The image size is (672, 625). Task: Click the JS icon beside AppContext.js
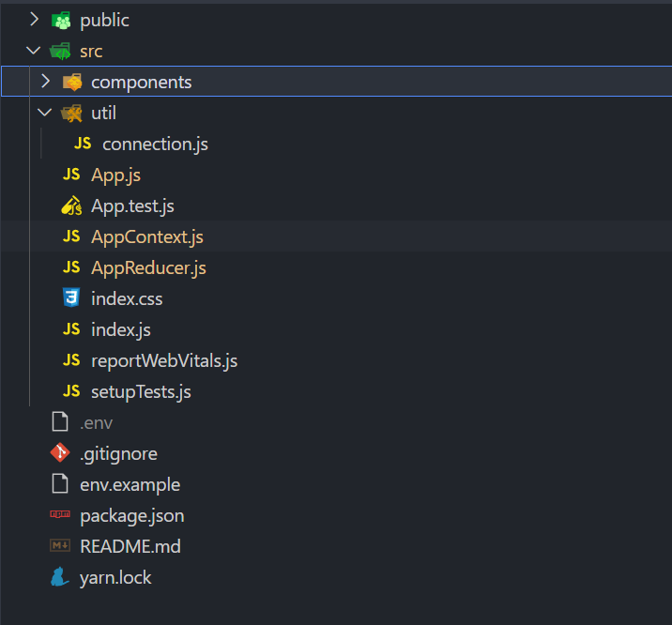point(71,236)
